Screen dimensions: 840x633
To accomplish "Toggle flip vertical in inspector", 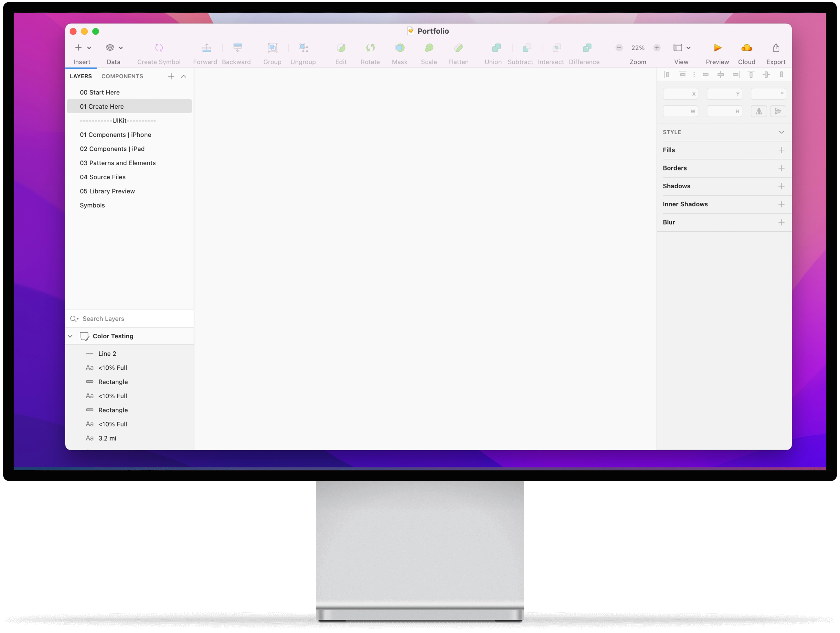I will point(778,111).
